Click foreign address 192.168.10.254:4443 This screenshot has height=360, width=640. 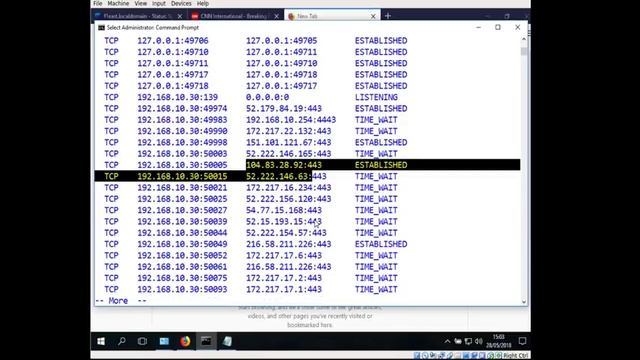point(291,120)
